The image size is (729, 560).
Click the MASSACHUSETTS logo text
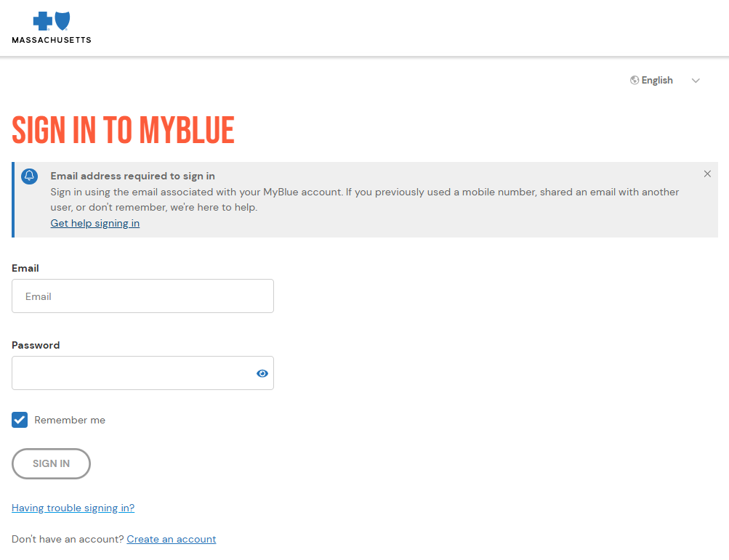(x=52, y=40)
